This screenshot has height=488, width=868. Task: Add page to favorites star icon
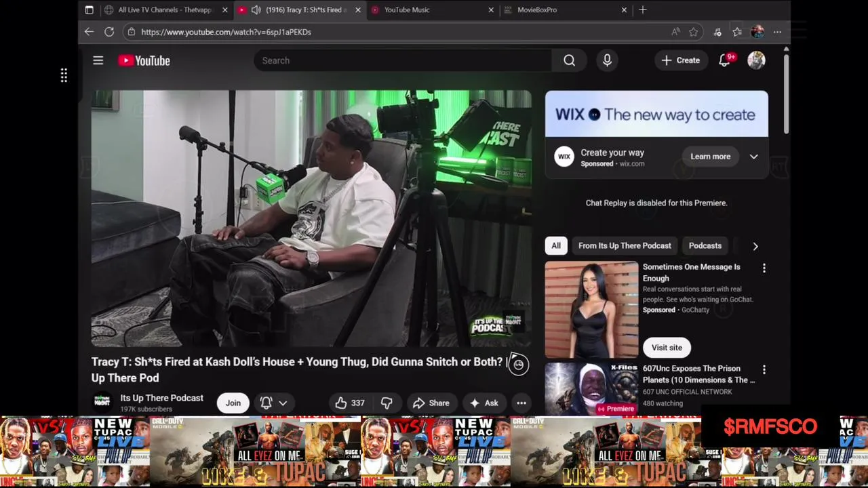click(693, 32)
